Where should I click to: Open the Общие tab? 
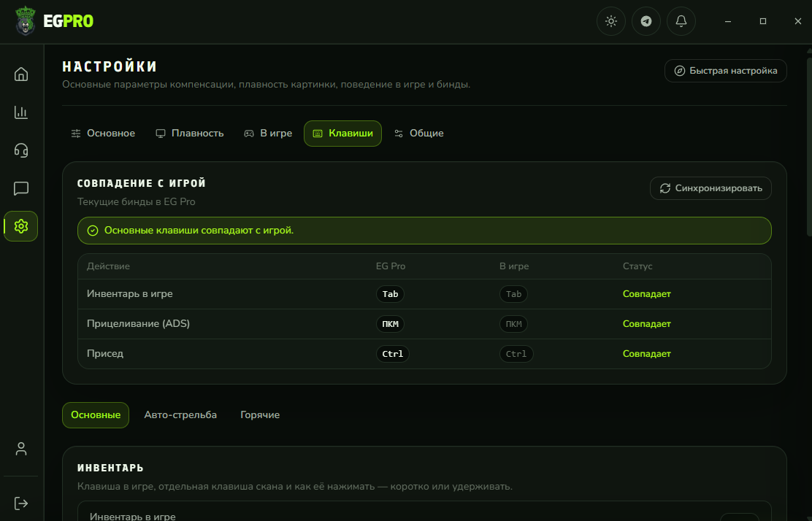[419, 134]
